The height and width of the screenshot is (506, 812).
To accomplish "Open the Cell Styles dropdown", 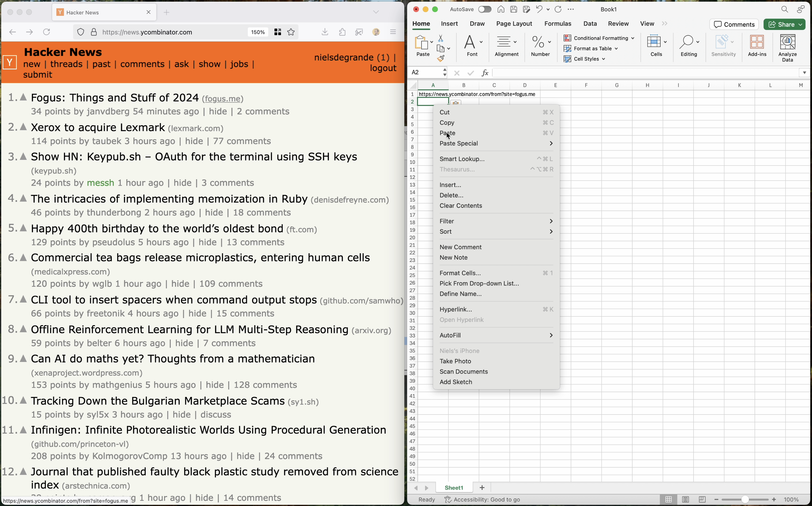I will click(584, 59).
